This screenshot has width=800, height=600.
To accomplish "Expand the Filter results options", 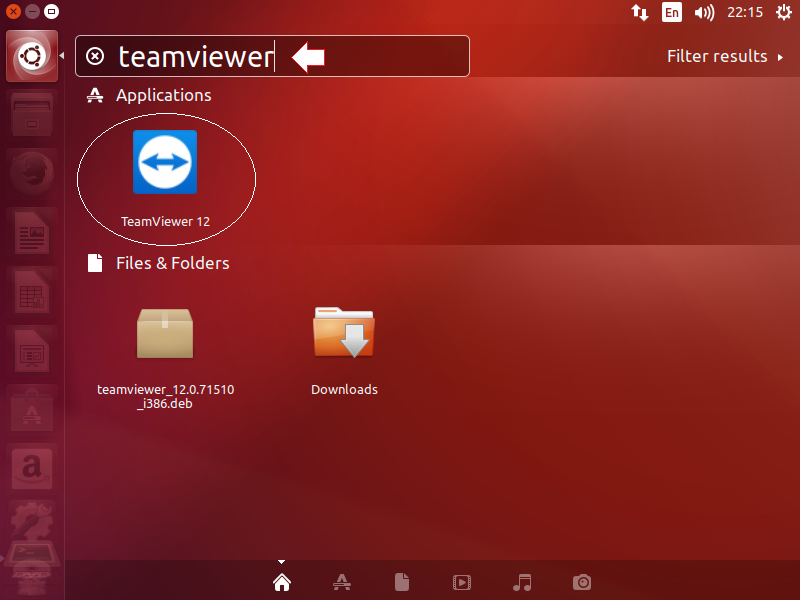I will pyautogui.click(x=725, y=56).
